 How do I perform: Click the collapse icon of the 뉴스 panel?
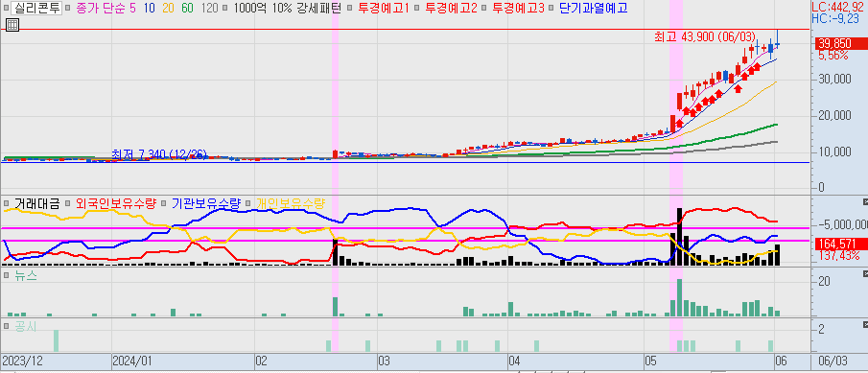[x=865, y=274]
